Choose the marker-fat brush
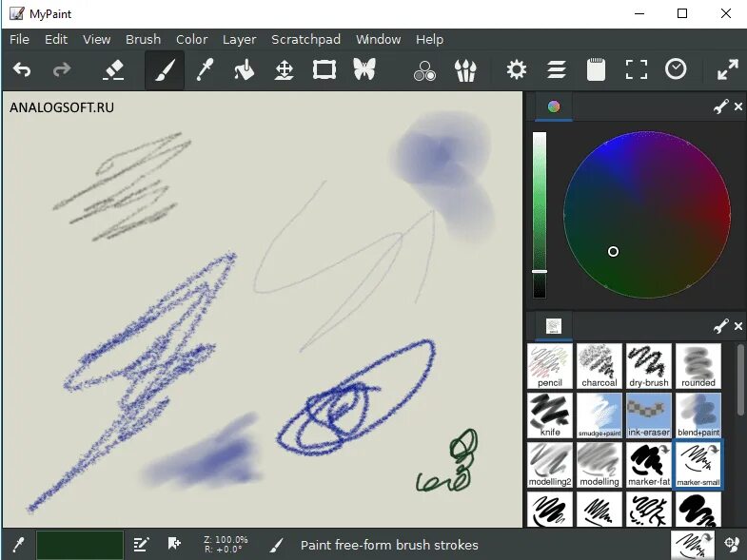This screenshot has height=560, width=747. 649,465
